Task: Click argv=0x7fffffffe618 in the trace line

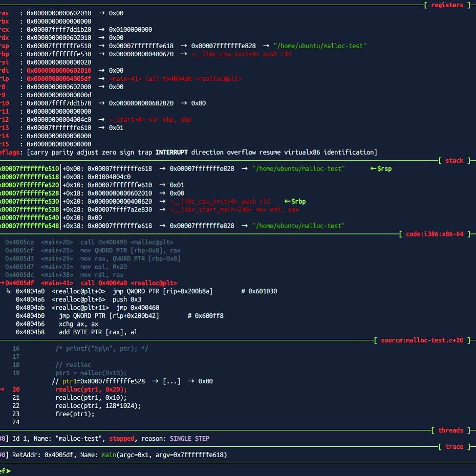Action: (x=189, y=455)
